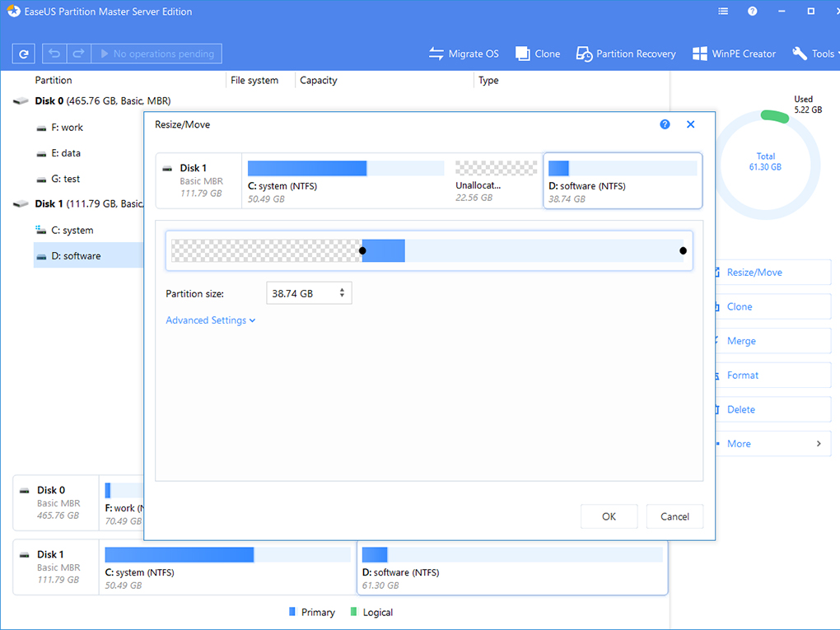Click the Used 5.22 GB label
Screen dimensions: 840x630
click(x=808, y=105)
